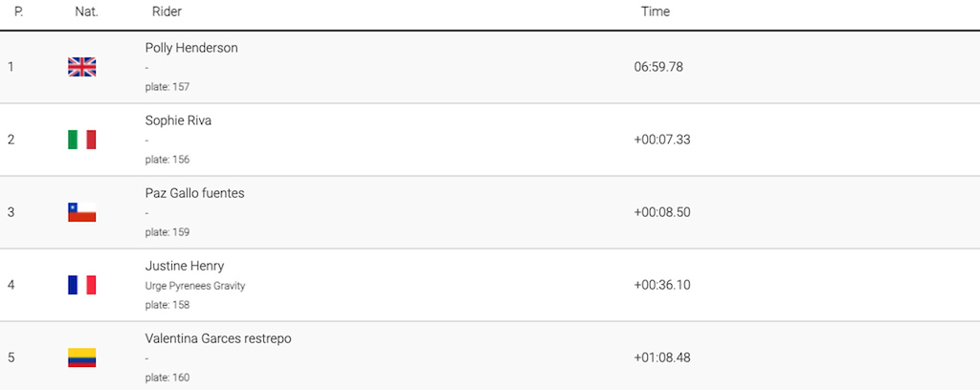
Task: Click the Chile flag icon
Action: pyautogui.click(x=82, y=212)
